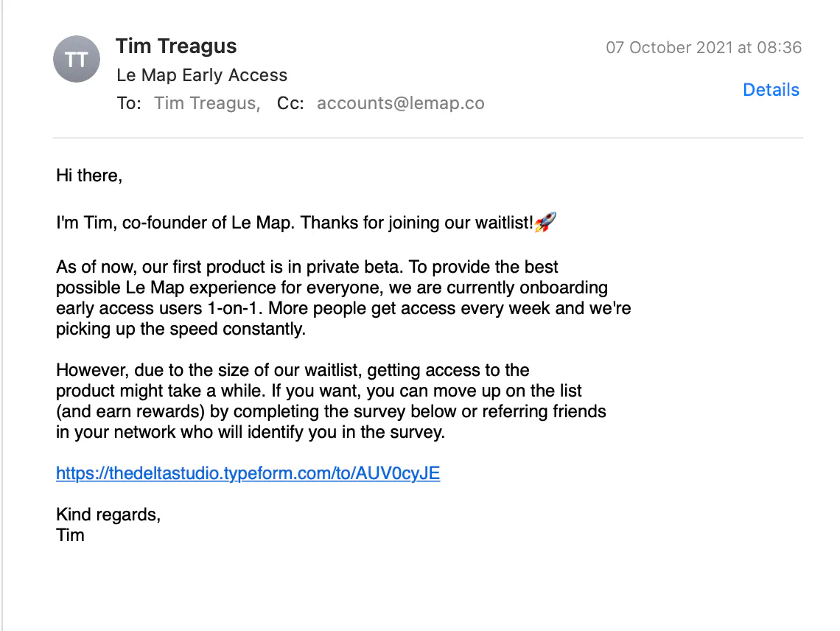Viewport: 840px width, 631px height.
Task: Click the "To:" field label
Action: (x=128, y=103)
